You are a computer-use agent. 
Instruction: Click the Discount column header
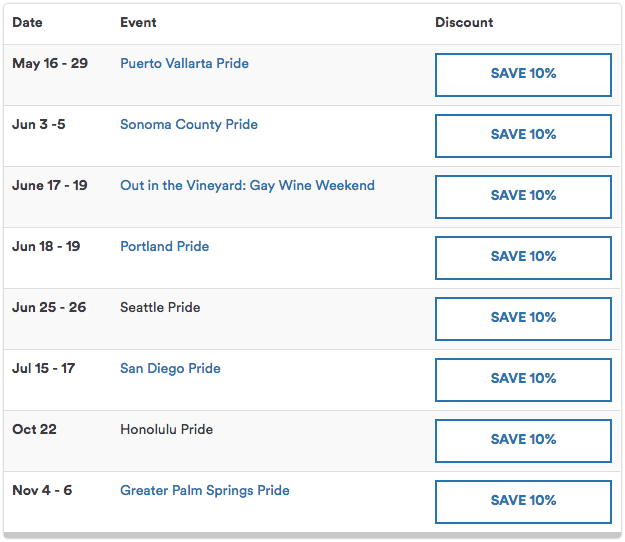464,22
